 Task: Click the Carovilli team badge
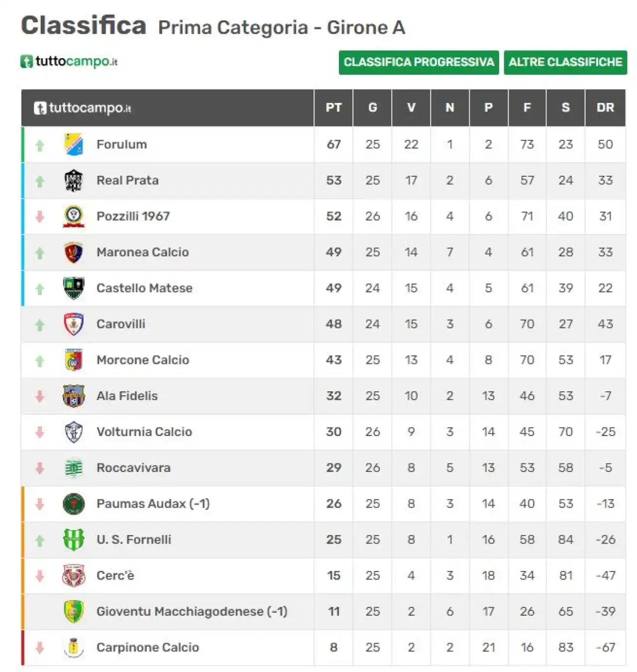click(x=74, y=324)
